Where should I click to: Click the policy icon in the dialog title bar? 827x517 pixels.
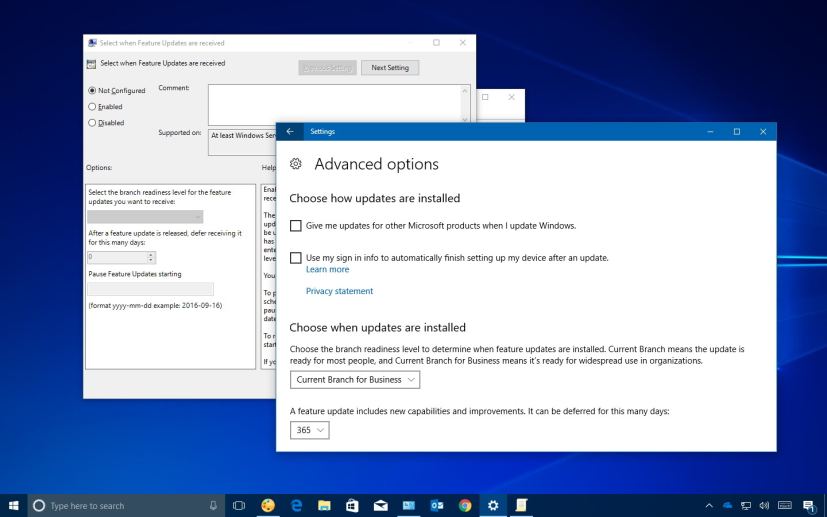click(x=92, y=43)
